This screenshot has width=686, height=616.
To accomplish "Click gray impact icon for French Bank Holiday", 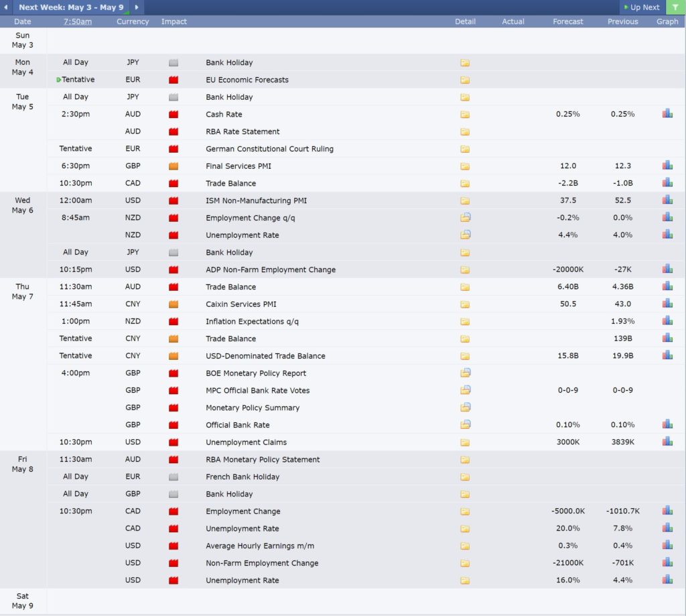I will pos(174,477).
